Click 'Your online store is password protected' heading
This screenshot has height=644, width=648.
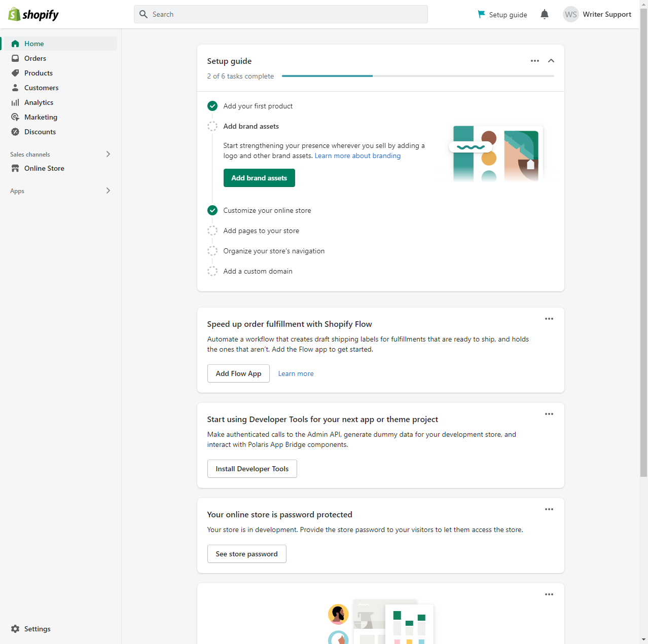279,514
